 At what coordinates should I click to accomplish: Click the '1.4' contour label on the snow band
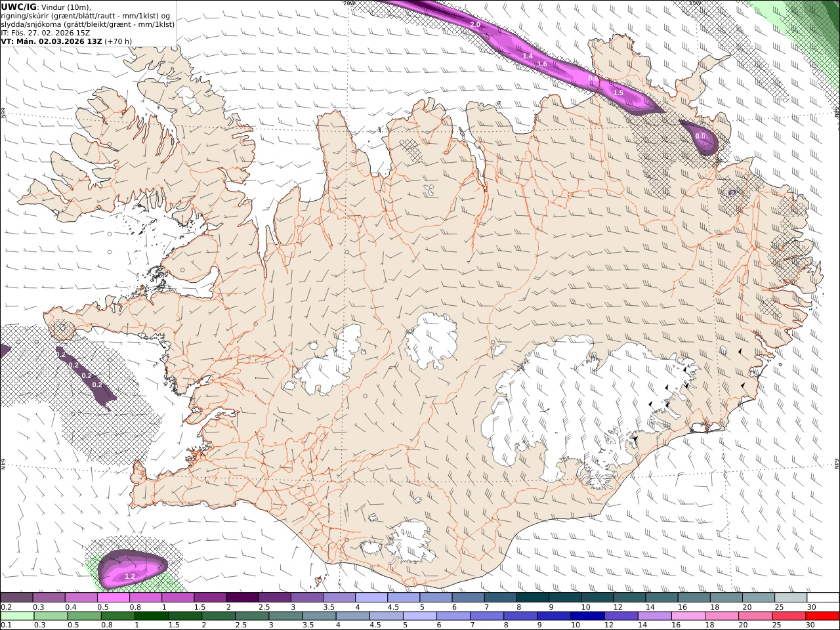pos(528,56)
